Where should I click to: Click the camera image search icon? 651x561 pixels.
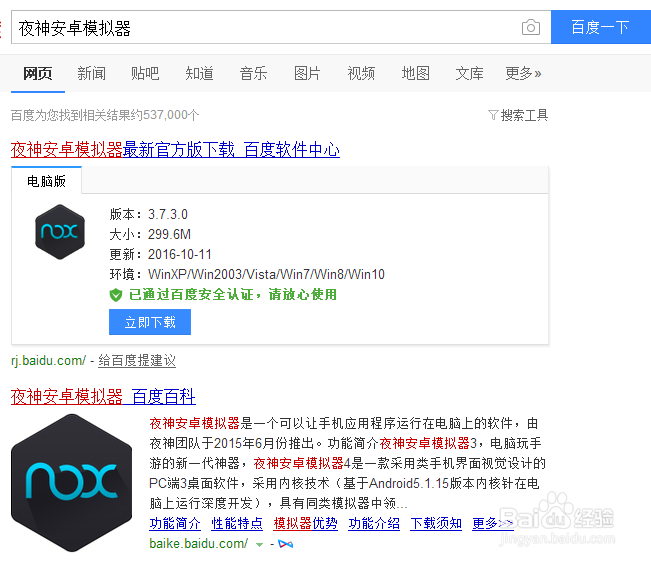(x=531, y=27)
